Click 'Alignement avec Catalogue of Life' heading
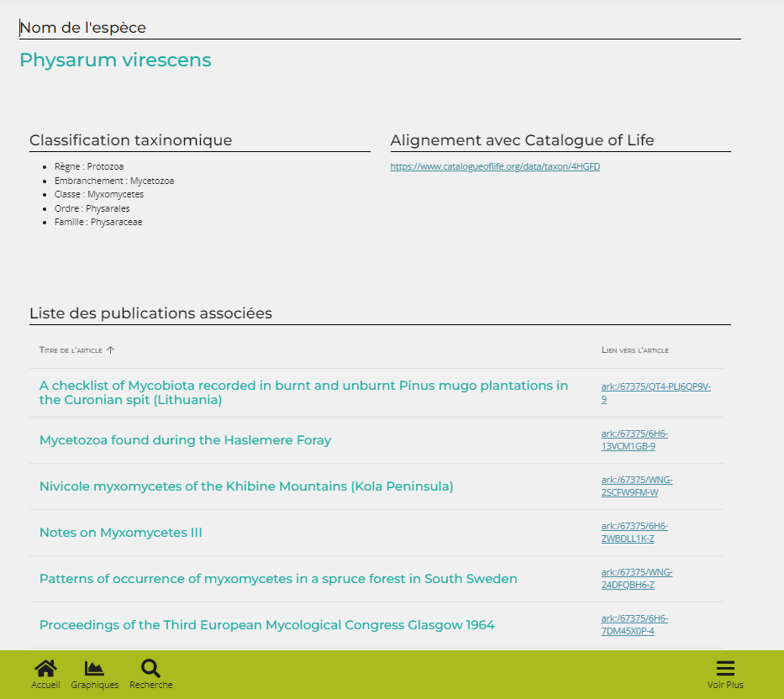784x699 pixels. tap(522, 140)
